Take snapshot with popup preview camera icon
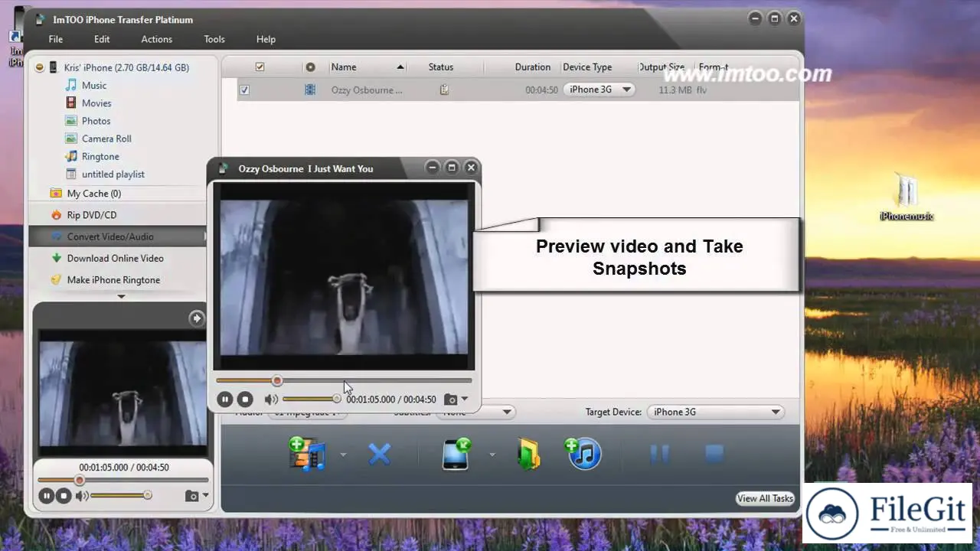The width and height of the screenshot is (980, 551). click(451, 399)
